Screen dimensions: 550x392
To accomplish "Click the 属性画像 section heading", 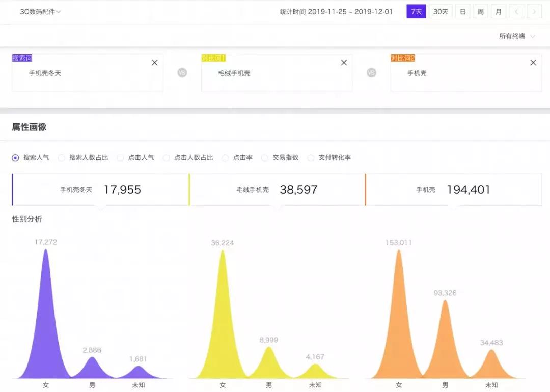I will tap(29, 127).
